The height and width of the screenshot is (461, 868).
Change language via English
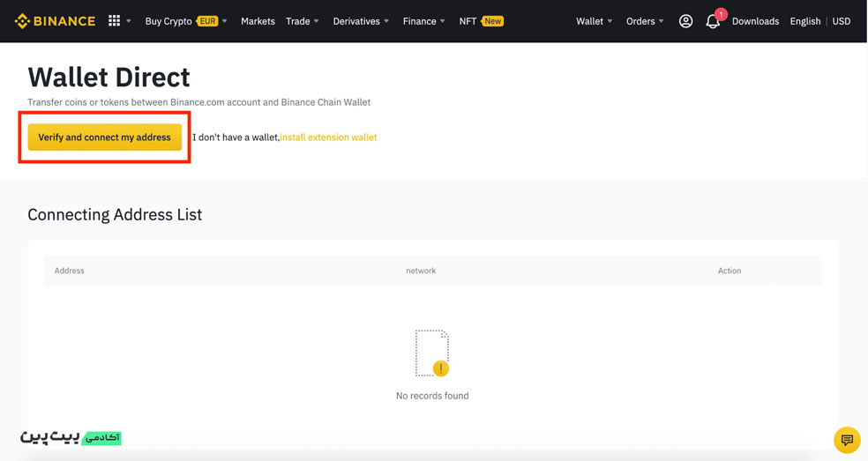click(x=804, y=21)
